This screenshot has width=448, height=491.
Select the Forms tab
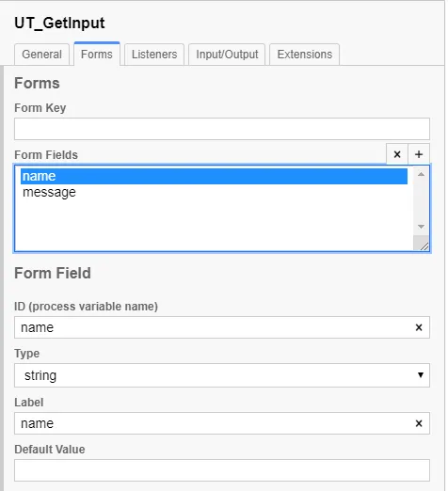pos(97,54)
